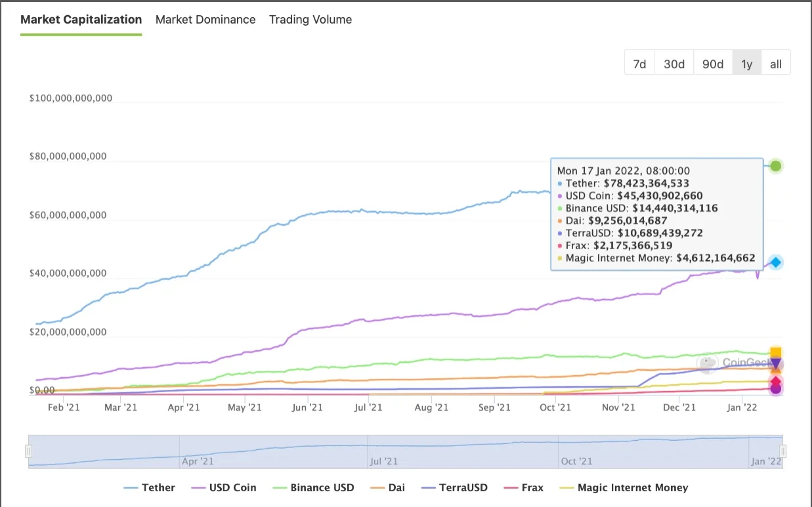Hide TerraUSD line using legend

(x=455, y=487)
